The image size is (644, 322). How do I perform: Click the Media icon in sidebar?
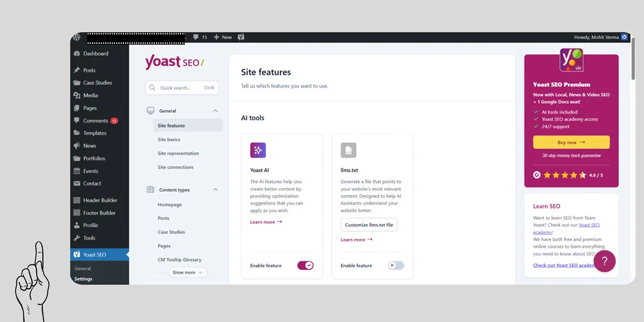click(77, 96)
